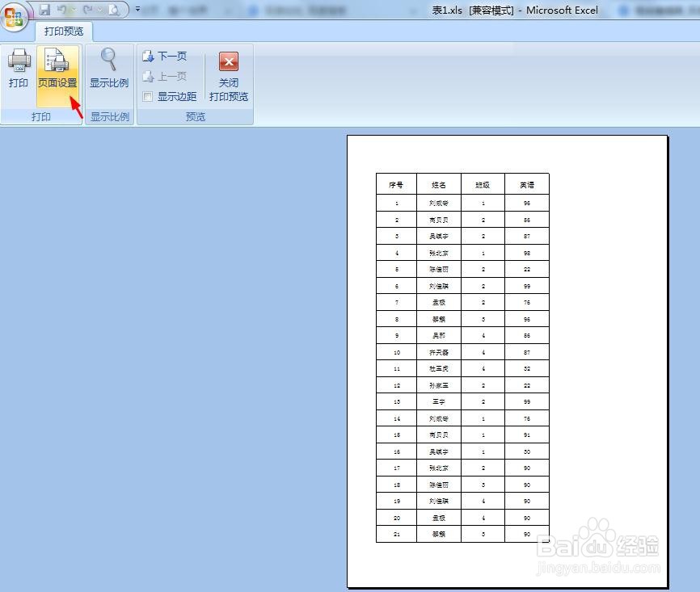Click the Redo arrow icon
Screen dimensions: 700x592
pos(88,10)
